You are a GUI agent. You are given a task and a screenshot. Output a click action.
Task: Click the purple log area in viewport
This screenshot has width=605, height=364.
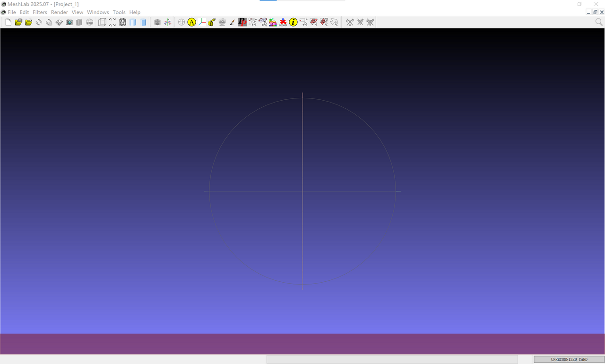click(x=302, y=344)
